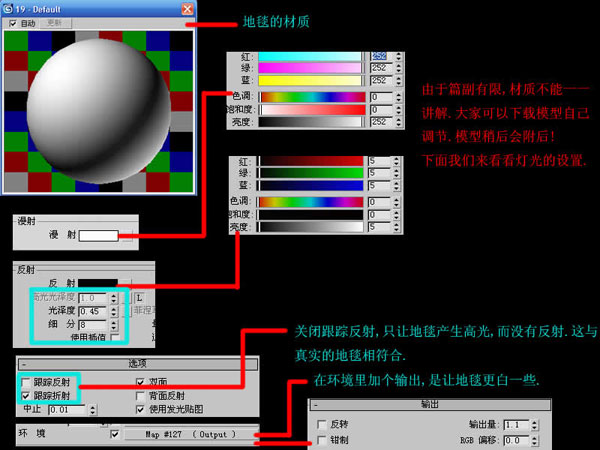
Task: Click the upper 亮度 value field 252
Action: (x=382, y=122)
